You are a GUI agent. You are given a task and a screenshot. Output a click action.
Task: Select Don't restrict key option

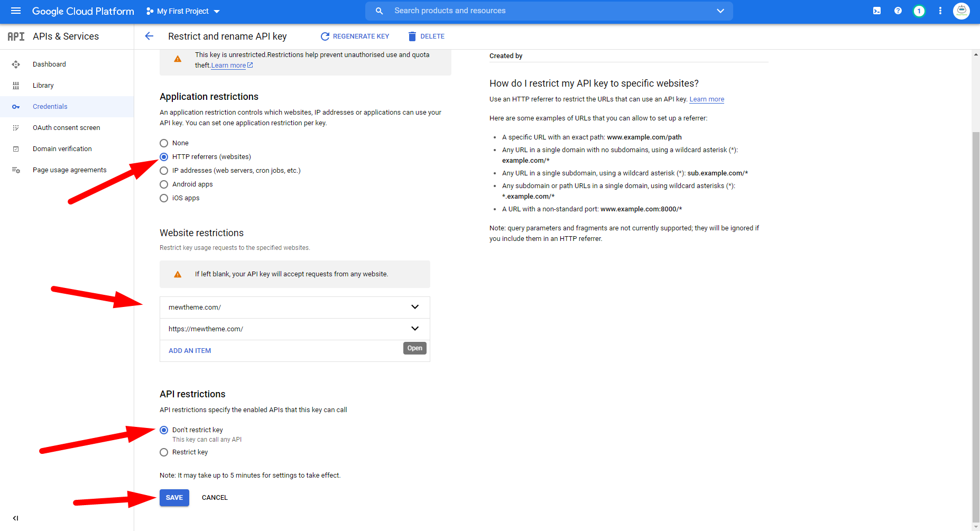tap(164, 430)
